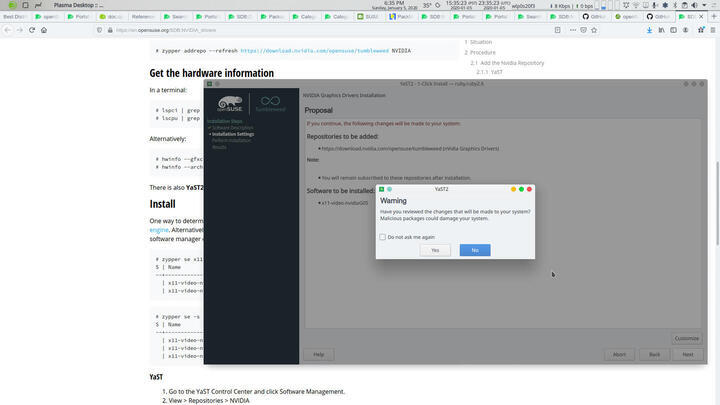This screenshot has width=720, height=405.
Task: Toggle reader view icon in address bar
Action: pyautogui.click(x=557, y=30)
